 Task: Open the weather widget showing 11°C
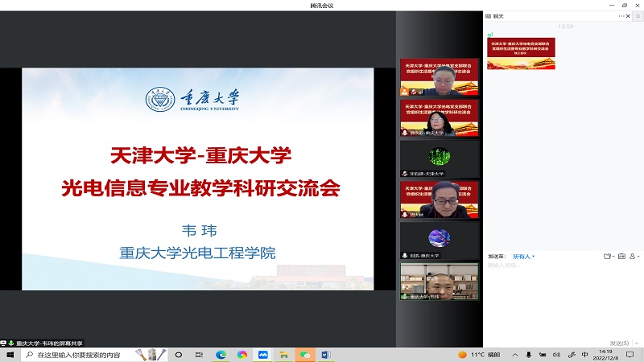coord(479,355)
